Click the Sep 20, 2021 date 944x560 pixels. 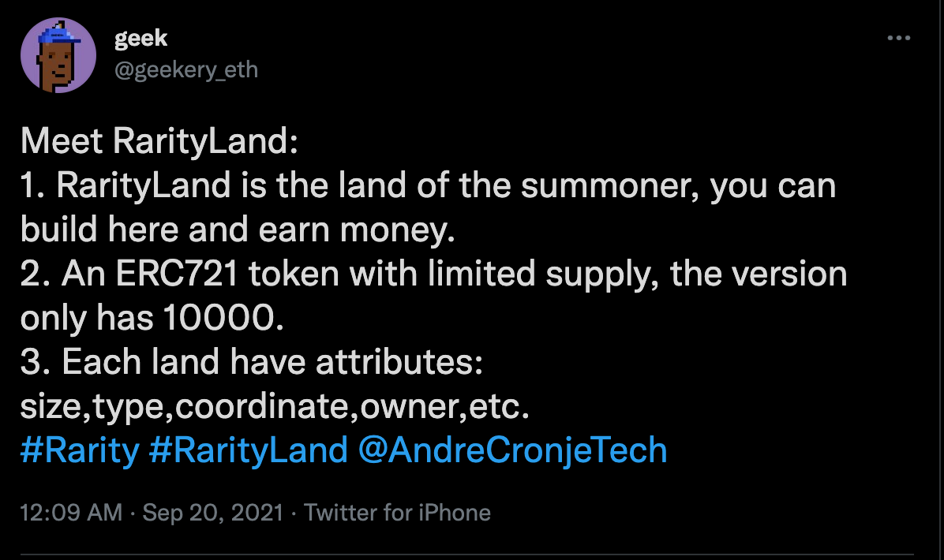click(x=212, y=513)
